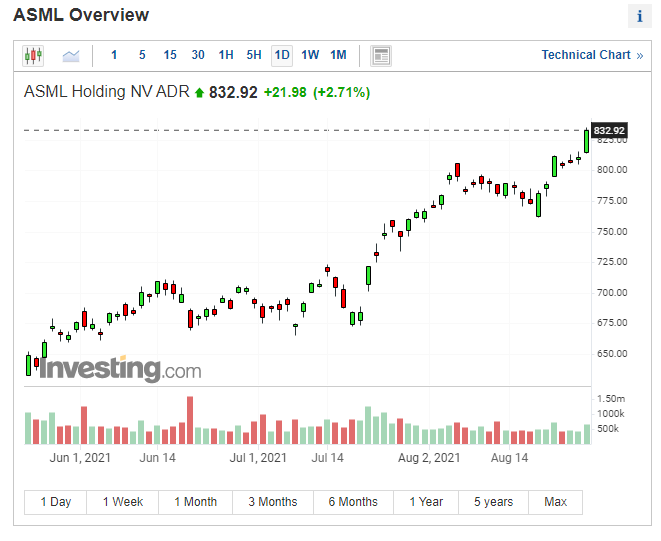Choose the 15 minute interval

(170, 55)
